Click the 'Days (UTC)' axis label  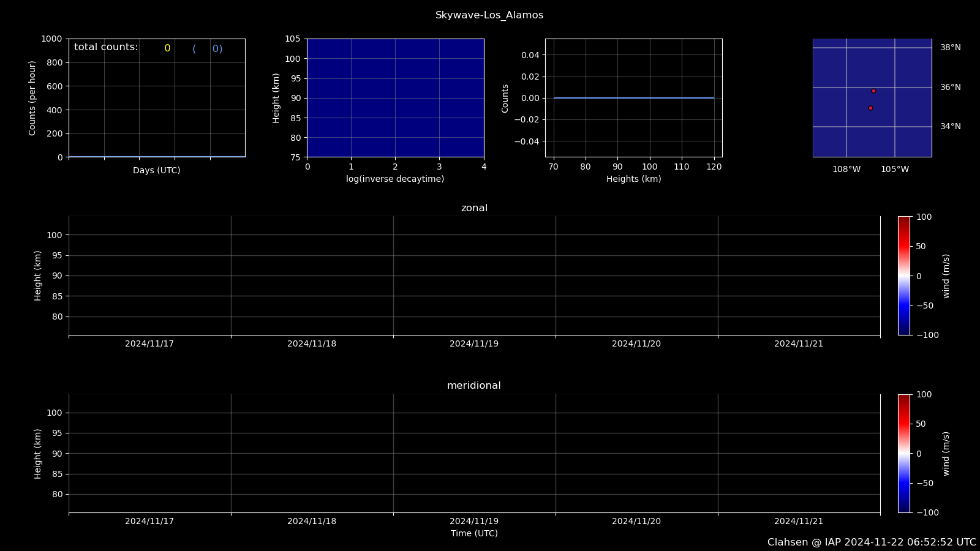pos(157,171)
